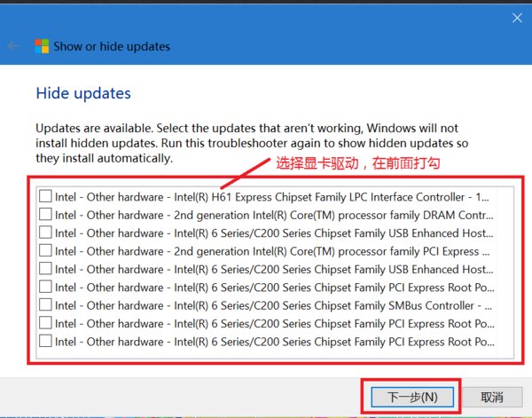Select the row text 'processor family PCI Express ...'

point(413,251)
